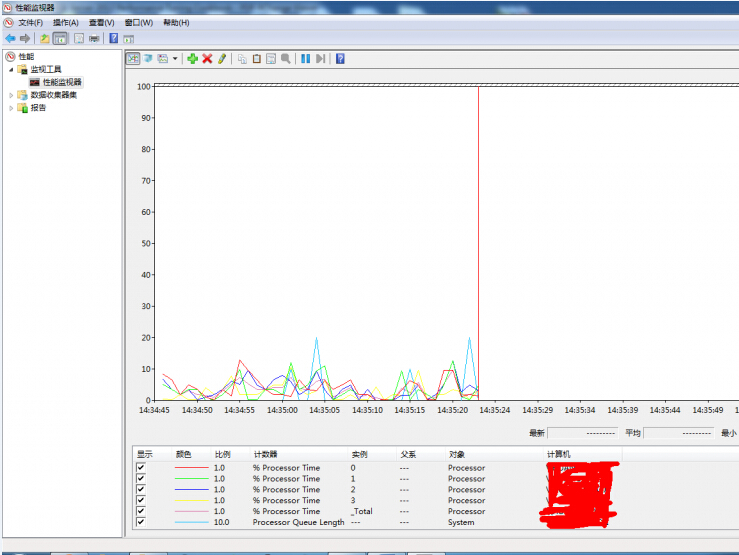This screenshot has width=739, height=555.
Task: Expand the 报告 tree node
Action: 12,108
